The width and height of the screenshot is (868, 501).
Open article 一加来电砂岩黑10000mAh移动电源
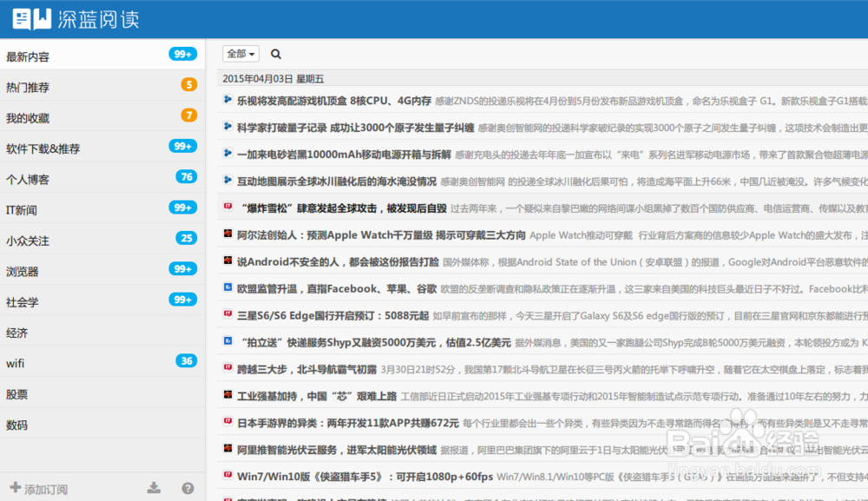coord(344,155)
